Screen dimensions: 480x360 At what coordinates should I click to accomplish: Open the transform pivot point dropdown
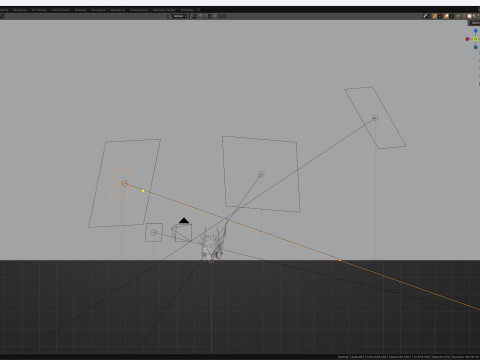[193, 16]
